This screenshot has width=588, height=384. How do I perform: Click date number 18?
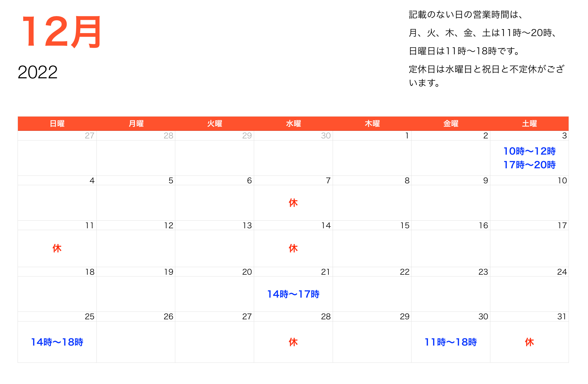point(90,272)
